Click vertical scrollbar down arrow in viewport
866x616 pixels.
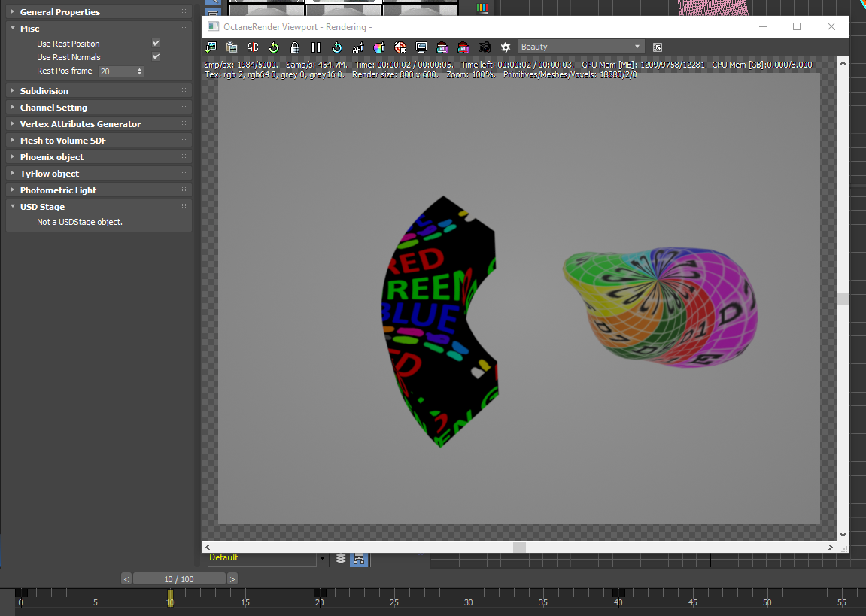coord(843,534)
